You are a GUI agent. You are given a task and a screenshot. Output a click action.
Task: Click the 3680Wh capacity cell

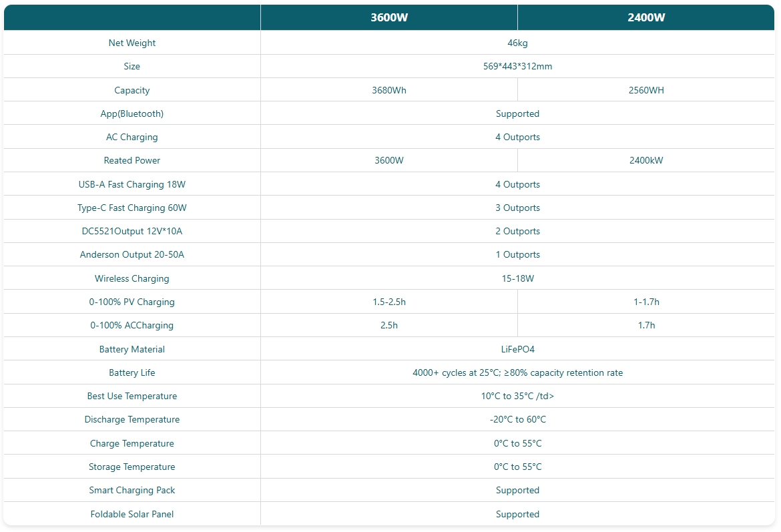point(389,90)
